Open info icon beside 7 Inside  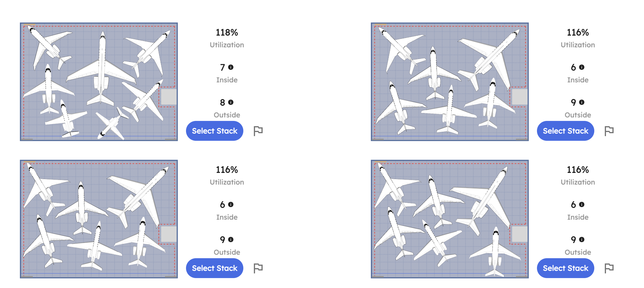click(x=231, y=67)
